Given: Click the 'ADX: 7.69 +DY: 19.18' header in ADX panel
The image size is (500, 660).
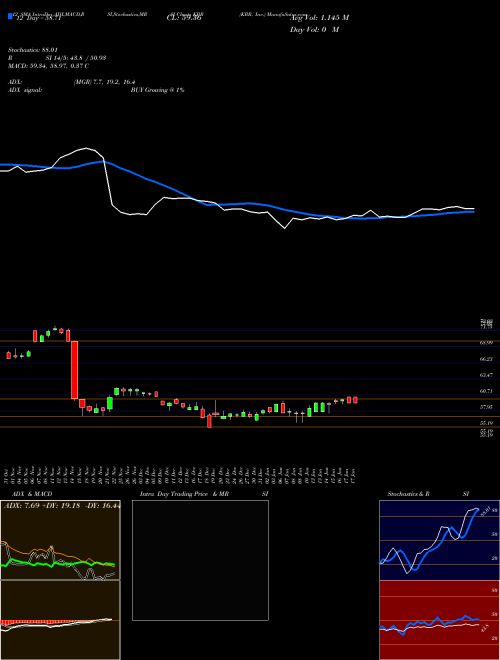Looking at the screenshot, I should point(42,506).
